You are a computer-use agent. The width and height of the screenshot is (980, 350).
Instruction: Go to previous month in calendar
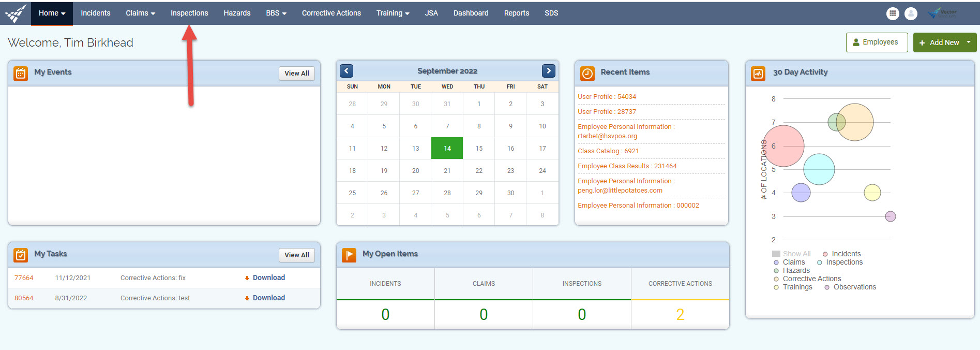tap(346, 71)
